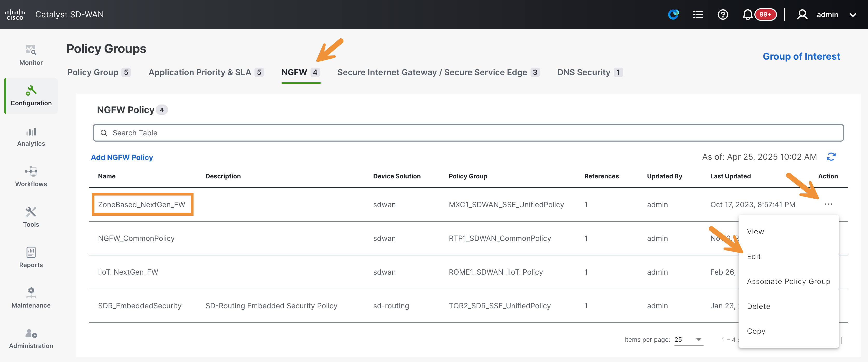Viewport: 868px width, 362px height.
Task: Open the Items per page dropdown
Action: 688,340
